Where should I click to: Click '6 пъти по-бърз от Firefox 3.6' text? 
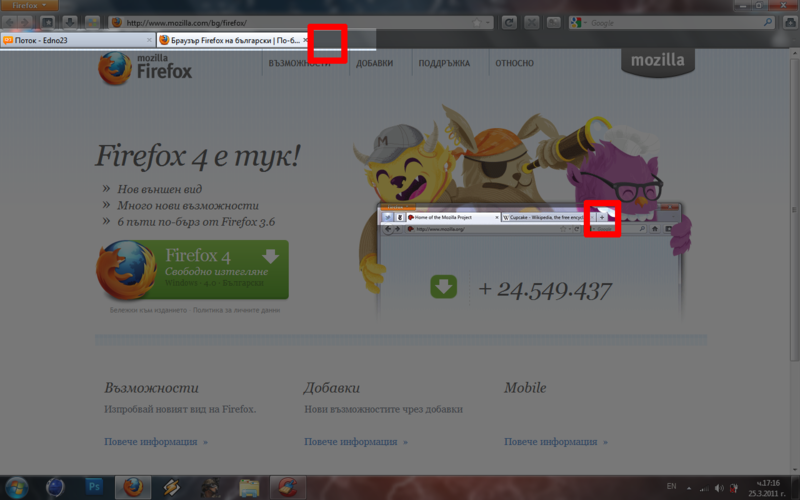[x=196, y=222]
